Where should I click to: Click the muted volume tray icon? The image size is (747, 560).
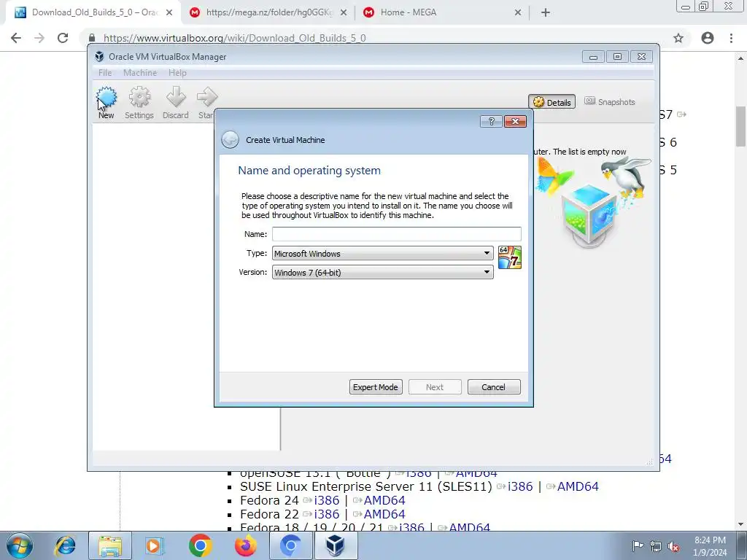[673, 547]
